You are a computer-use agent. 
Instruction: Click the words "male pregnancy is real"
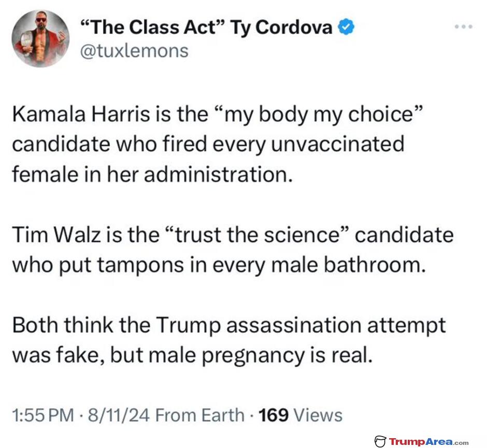pos(260,355)
